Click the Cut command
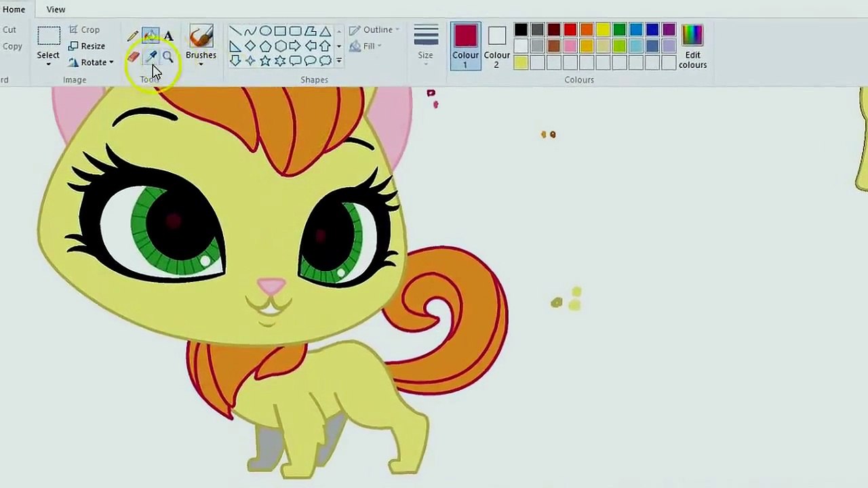 (x=9, y=30)
